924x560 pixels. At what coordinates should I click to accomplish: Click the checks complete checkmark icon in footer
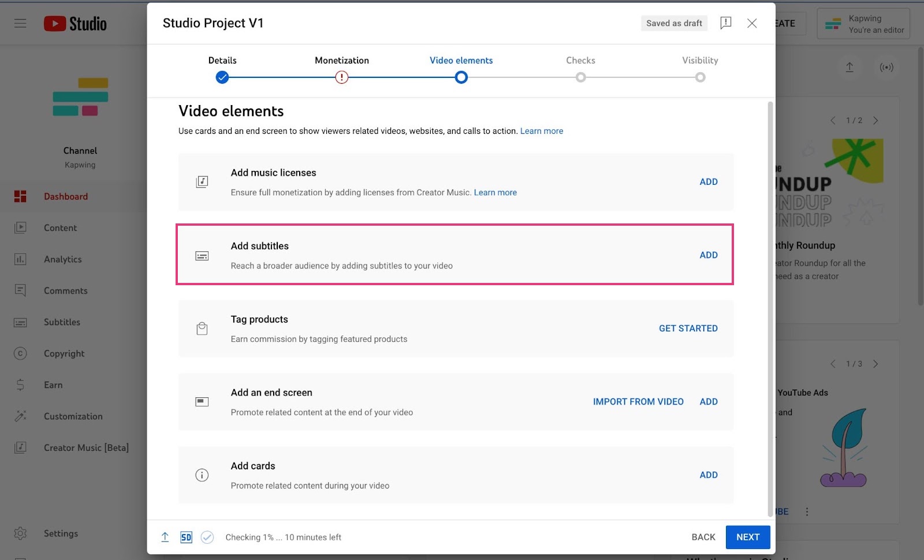coord(207,537)
